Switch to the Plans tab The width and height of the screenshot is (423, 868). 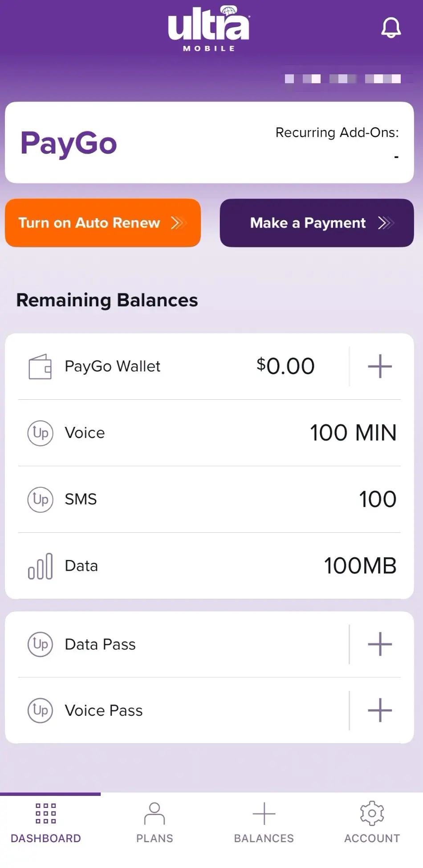pos(155,823)
